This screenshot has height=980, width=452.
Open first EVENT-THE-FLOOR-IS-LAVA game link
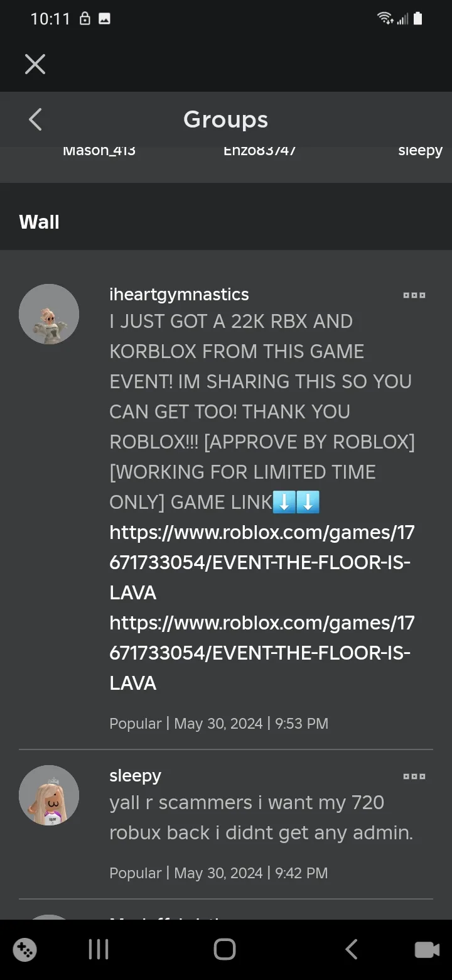tap(262, 562)
